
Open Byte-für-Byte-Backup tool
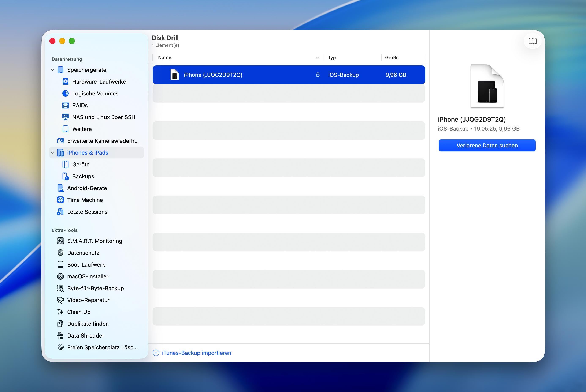(x=96, y=288)
